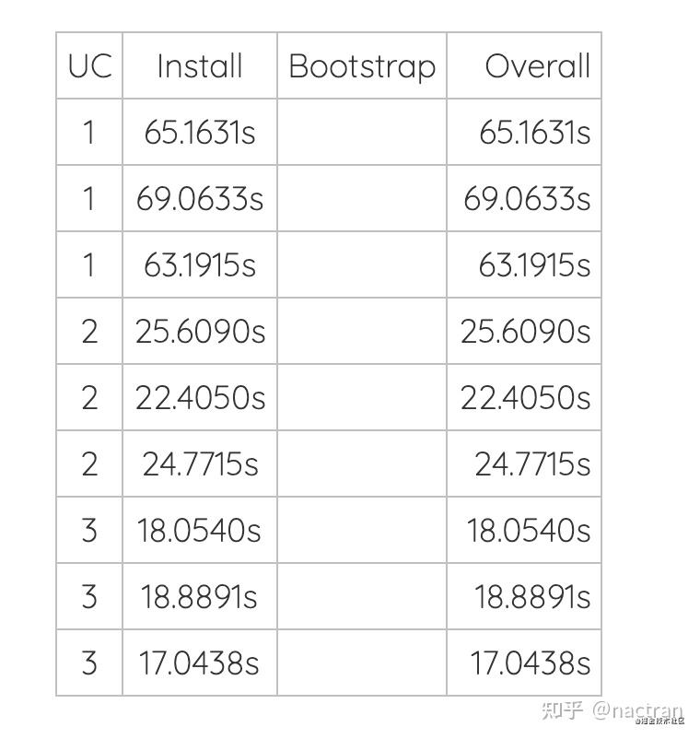Select the Install cell reading 22.4050s
This screenshot has width=700, height=739.
pos(200,398)
